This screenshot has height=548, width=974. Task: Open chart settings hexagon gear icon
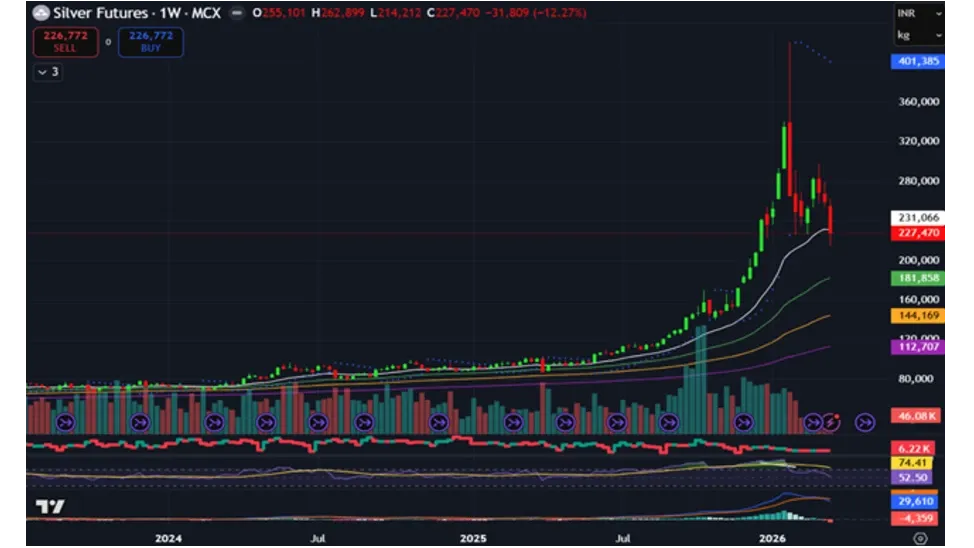click(921, 538)
